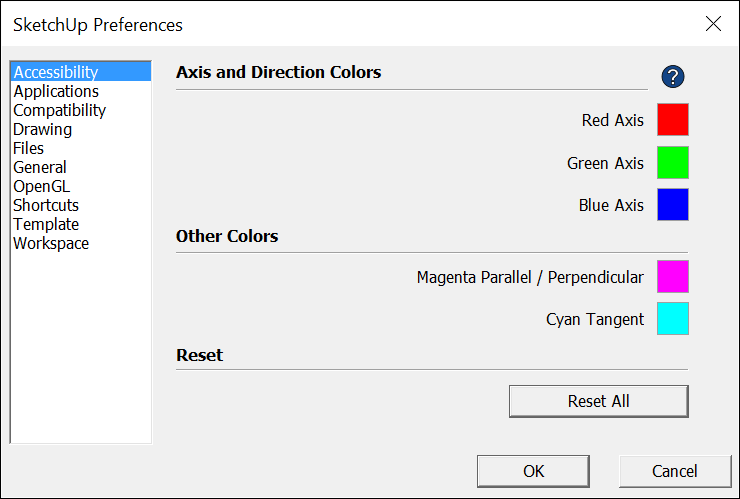This screenshot has height=499, width=740.
Task: Change the Green Axis color swatch
Action: [x=673, y=162]
